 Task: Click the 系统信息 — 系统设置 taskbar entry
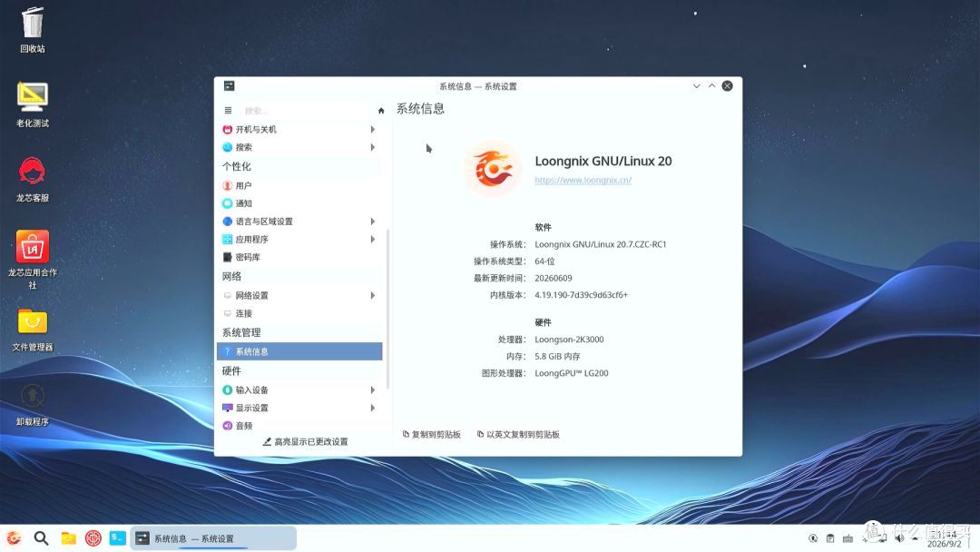[x=213, y=538]
